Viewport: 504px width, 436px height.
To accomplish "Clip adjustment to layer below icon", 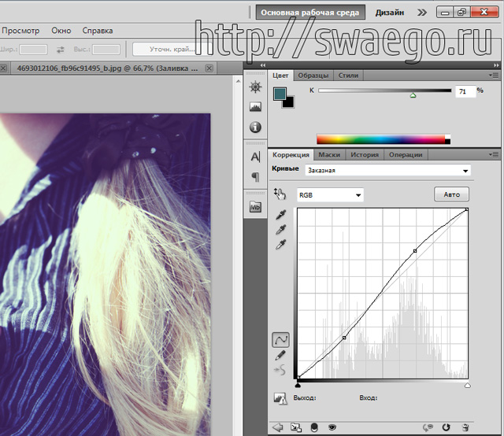I will (314, 427).
